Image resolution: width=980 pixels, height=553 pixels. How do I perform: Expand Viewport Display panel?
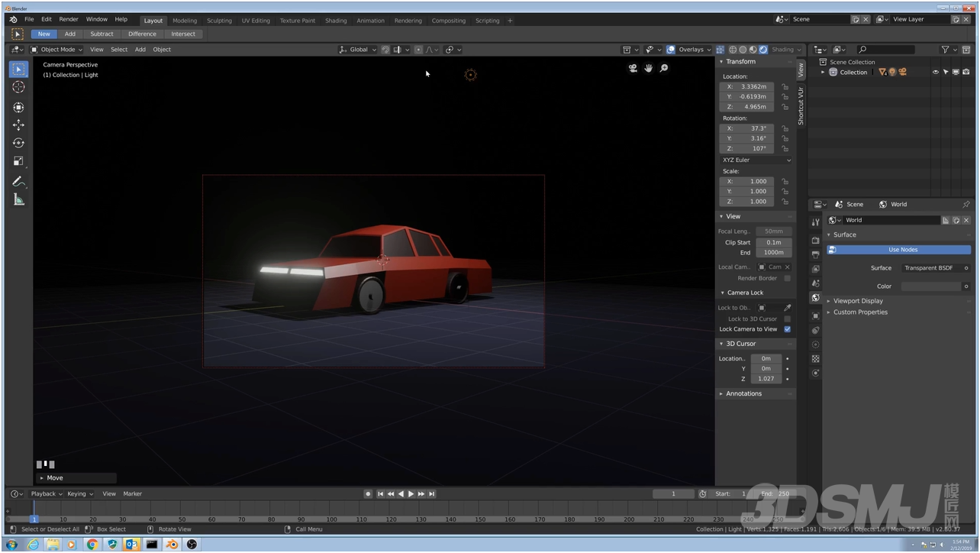click(858, 301)
